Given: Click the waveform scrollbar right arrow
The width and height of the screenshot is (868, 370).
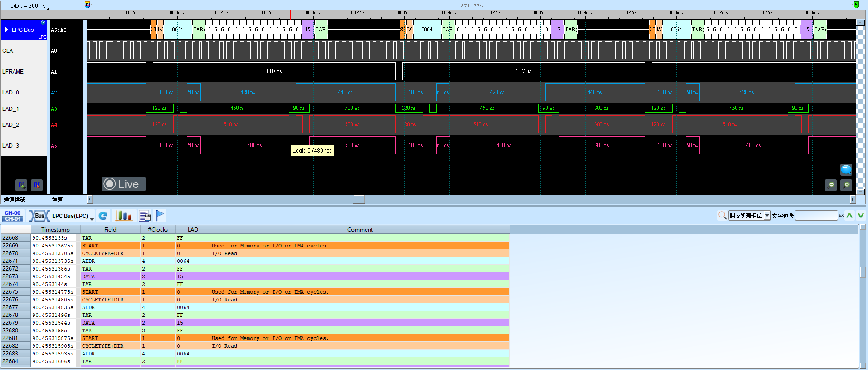Looking at the screenshot, I should pos(853,199).
